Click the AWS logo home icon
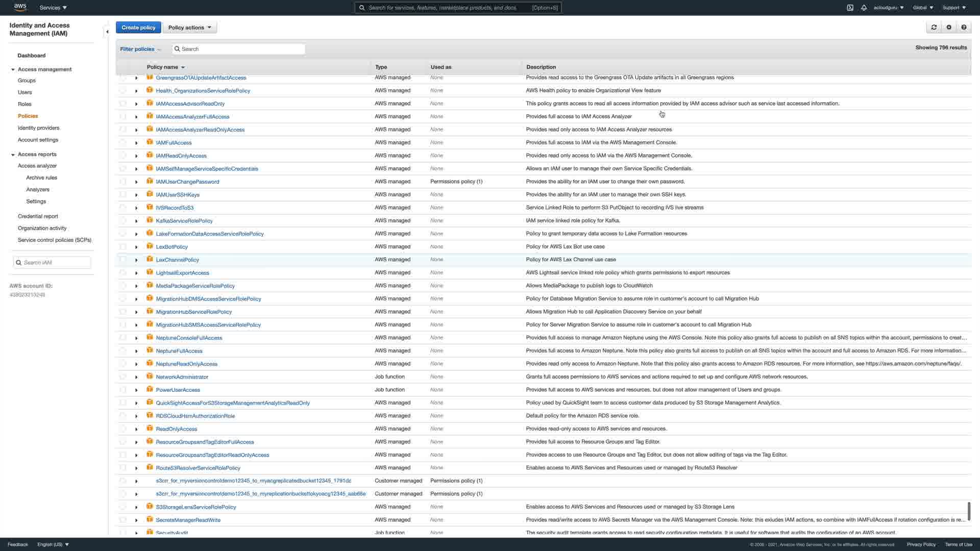Image resolution: width=980 pixels, height=551 pixels. (x=20, y=7)
